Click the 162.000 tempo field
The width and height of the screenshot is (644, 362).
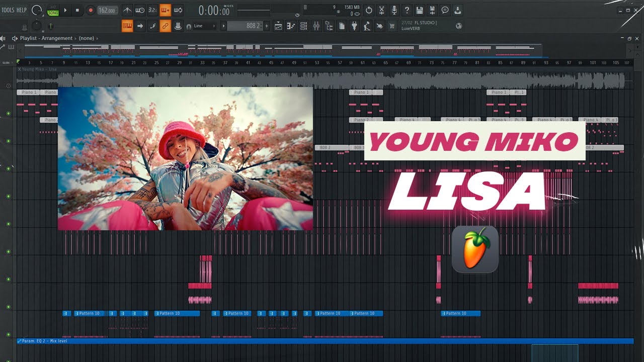coord(107,11)
